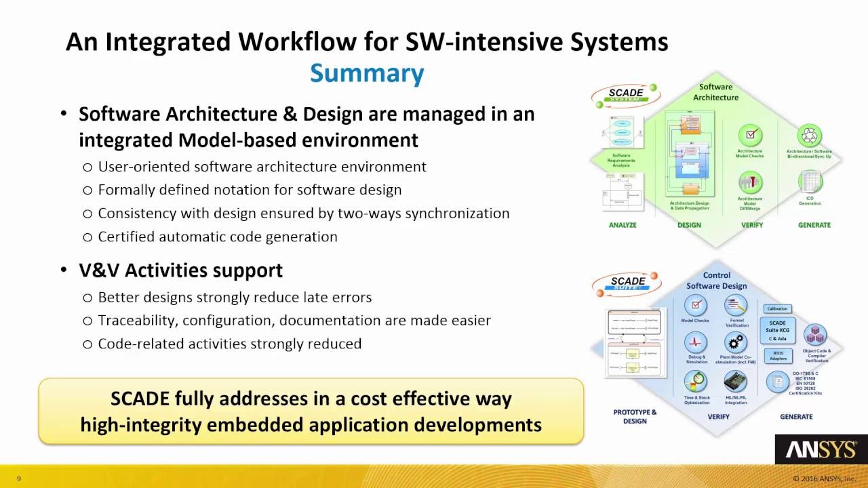Click the HIL/SIL/PIL Integration board icon
Image resolution: width=868 pixels, height=488 pixels.
(x=736, y=382)
